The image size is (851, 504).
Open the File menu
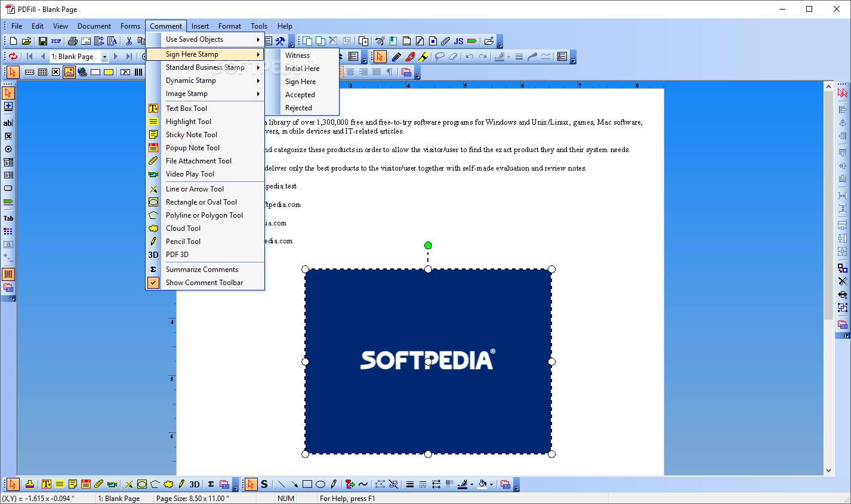[x=17, y=26]
